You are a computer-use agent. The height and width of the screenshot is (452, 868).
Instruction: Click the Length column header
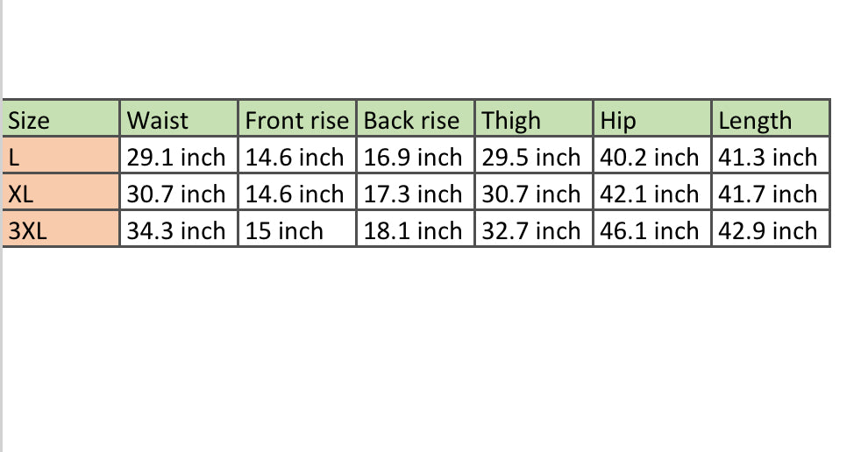[770, 120]
